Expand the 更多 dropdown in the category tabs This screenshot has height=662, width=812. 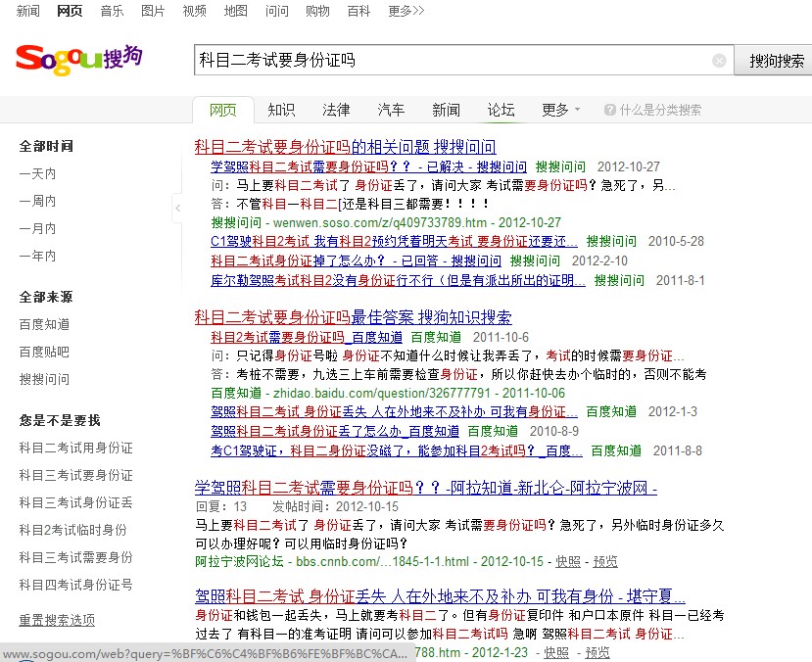coord(561,110)
